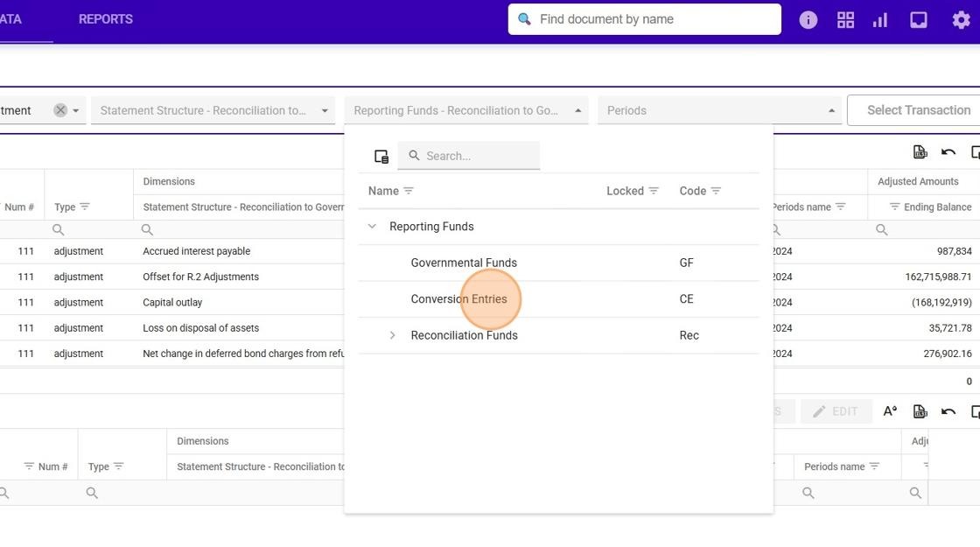Click undo icon in lower grid toolbar

tap(948, 411)
